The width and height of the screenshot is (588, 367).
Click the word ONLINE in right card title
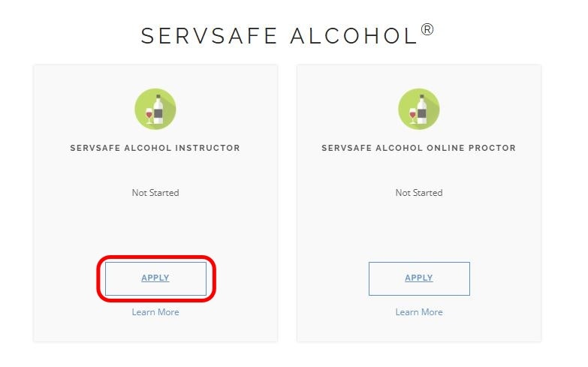click(443, 149)
